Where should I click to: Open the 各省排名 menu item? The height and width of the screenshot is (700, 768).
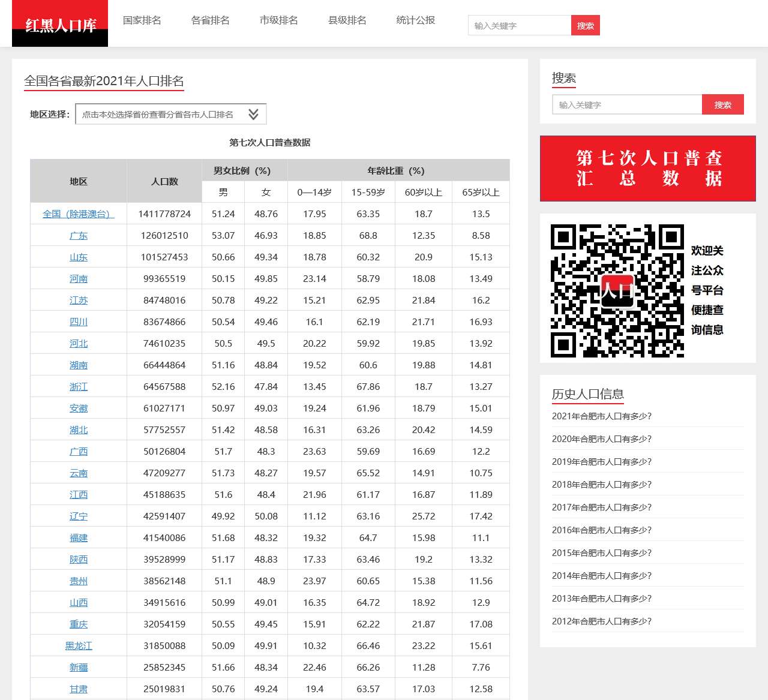click(211, 20)
